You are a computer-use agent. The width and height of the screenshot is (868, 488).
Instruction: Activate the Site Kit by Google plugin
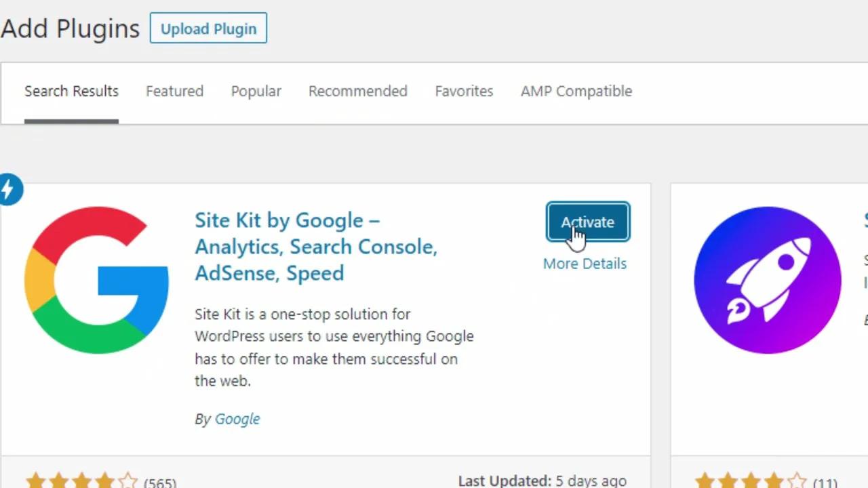(x=587, y=222)
